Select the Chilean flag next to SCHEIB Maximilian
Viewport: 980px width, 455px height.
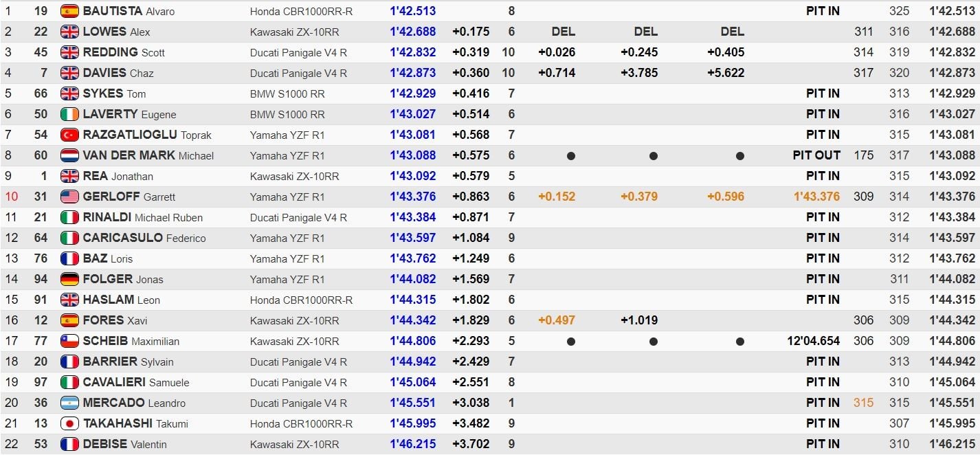click(x=69, y=341)
